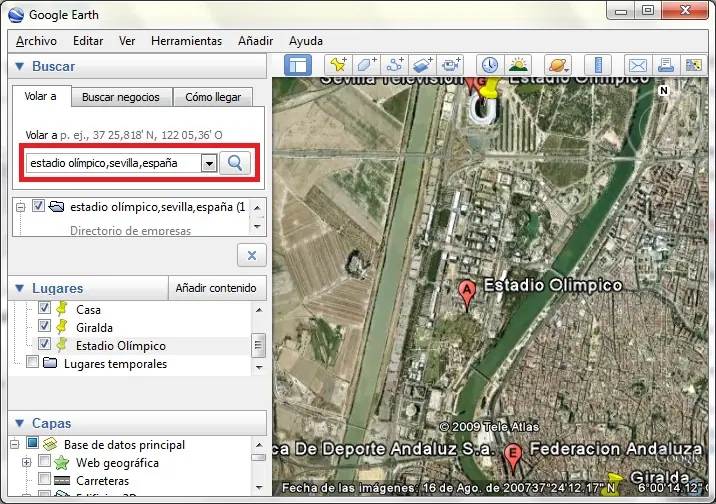Print the current view
The image size is (716, 504).
[x=666, y=65]
